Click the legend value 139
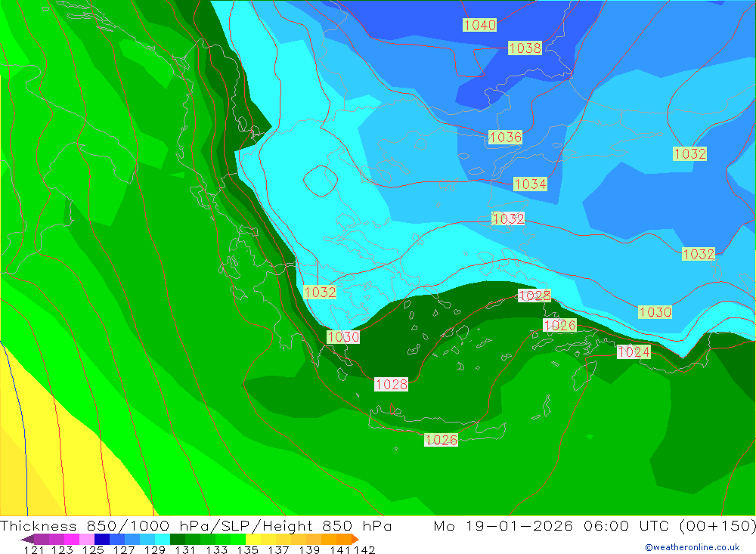The width and height of the screenshot is (756, 554). tap(309, 549)
